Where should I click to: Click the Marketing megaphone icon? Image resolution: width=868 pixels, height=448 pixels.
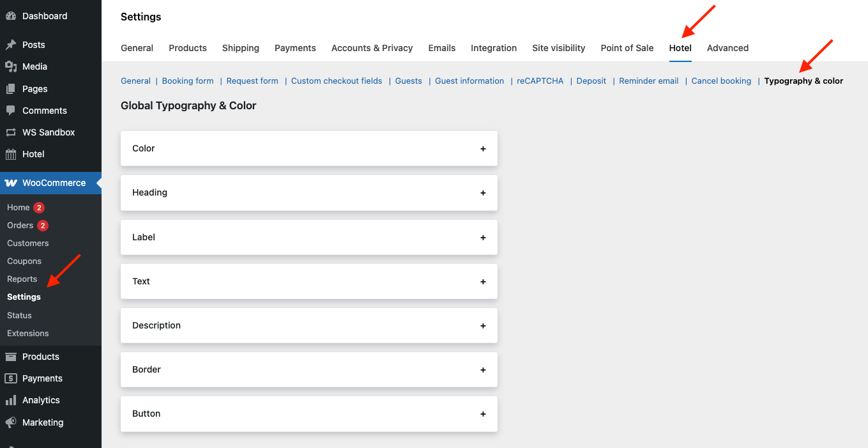[11, 422]
